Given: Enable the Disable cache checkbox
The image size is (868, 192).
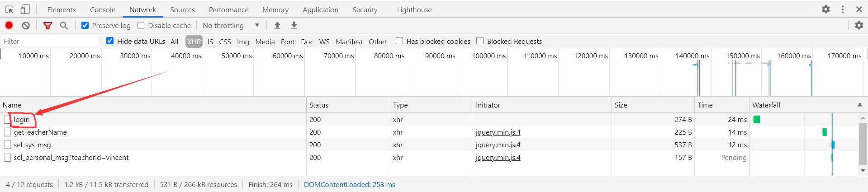Looking at the screenshot, I should pyautogui.click(x=141, y=25).
